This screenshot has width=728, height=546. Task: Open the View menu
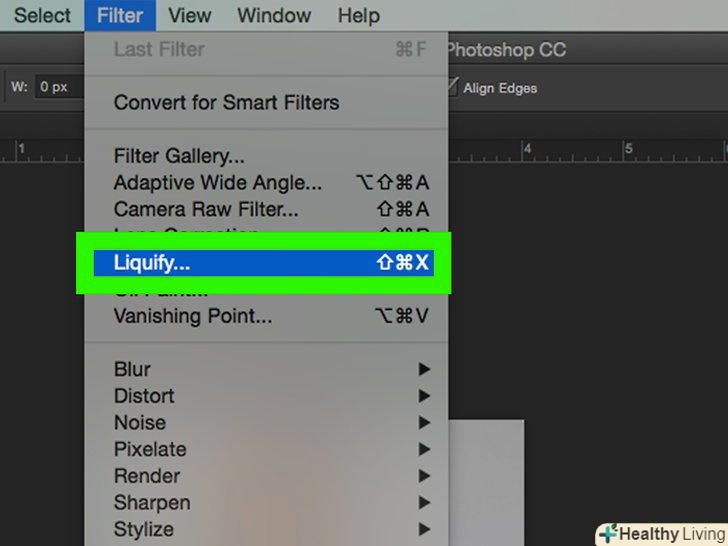click(190, 16)
